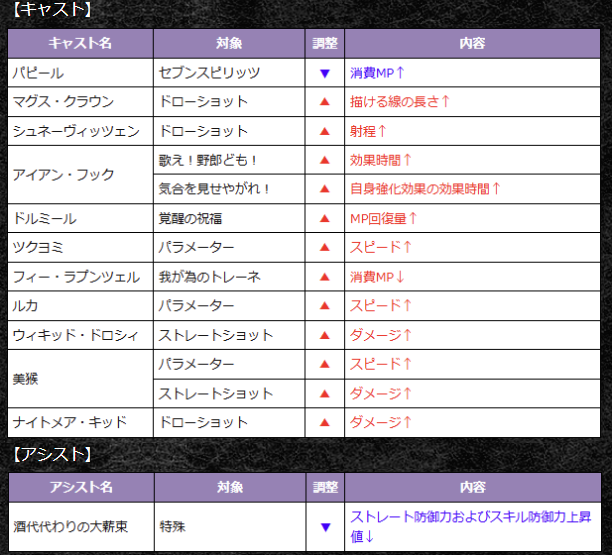Click the red triangle beside 気合を見せやがれ！
This screenshot has height=555, width=612.
pos(325,189)
